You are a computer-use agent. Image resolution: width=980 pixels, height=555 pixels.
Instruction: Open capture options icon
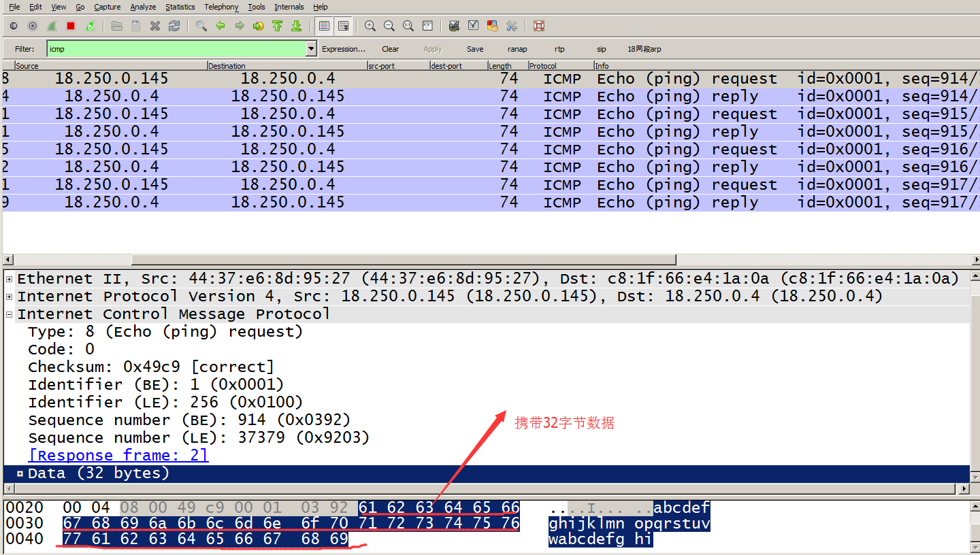[33, 26]
